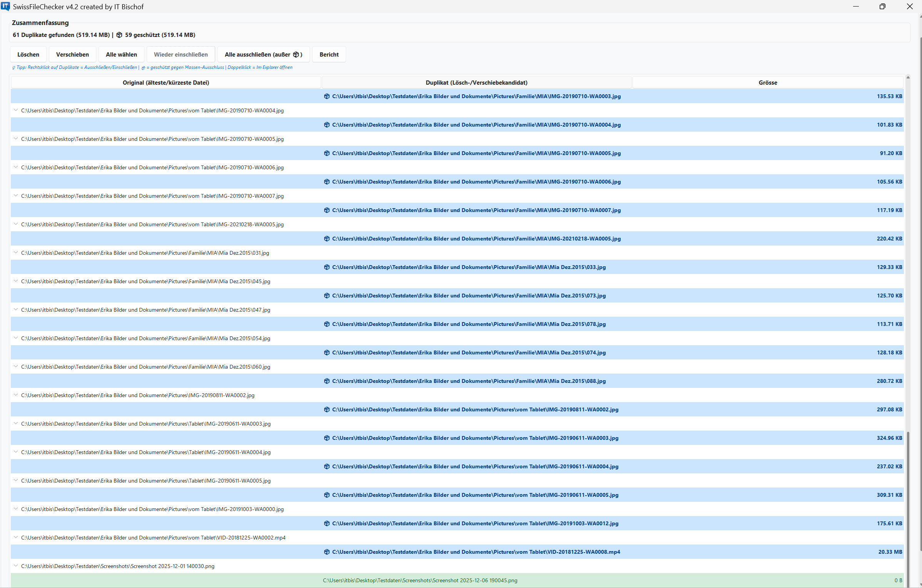The width and height of the screenshot is (922, 588).
Task: Collapse the VID-20181225-WA0002.mp4 group chevron
Action: point(16,538)
